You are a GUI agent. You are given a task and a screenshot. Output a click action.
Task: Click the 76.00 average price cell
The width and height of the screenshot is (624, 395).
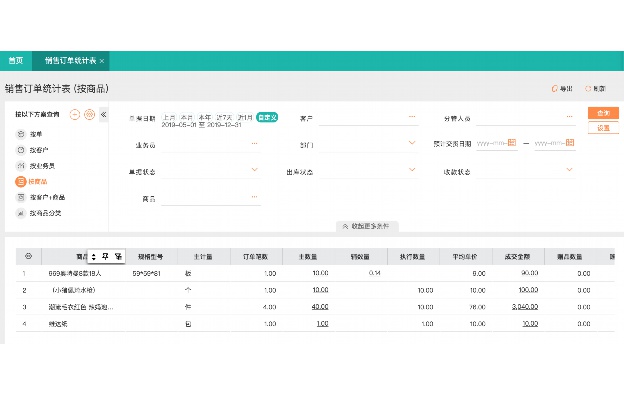(477, 307)
